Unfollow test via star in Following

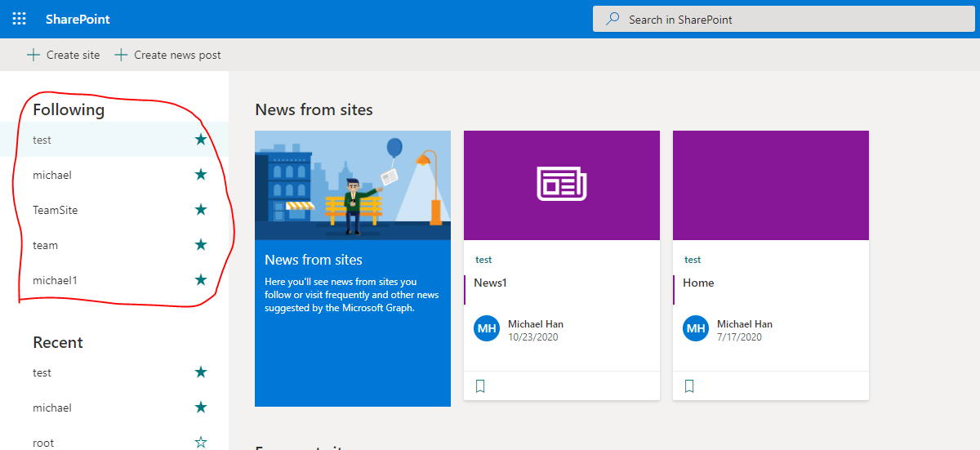tap(201, 140)
